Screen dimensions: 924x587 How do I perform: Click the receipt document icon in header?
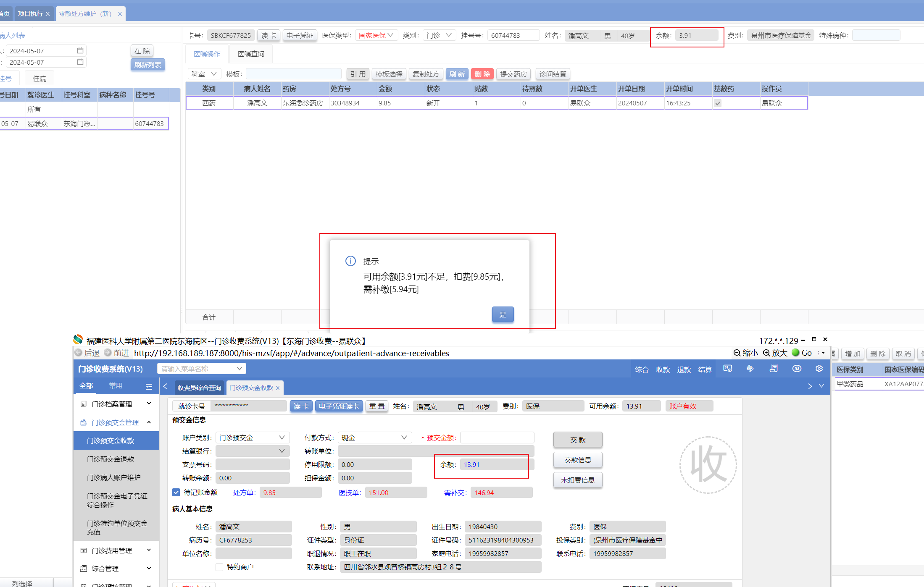click(774, 369)
